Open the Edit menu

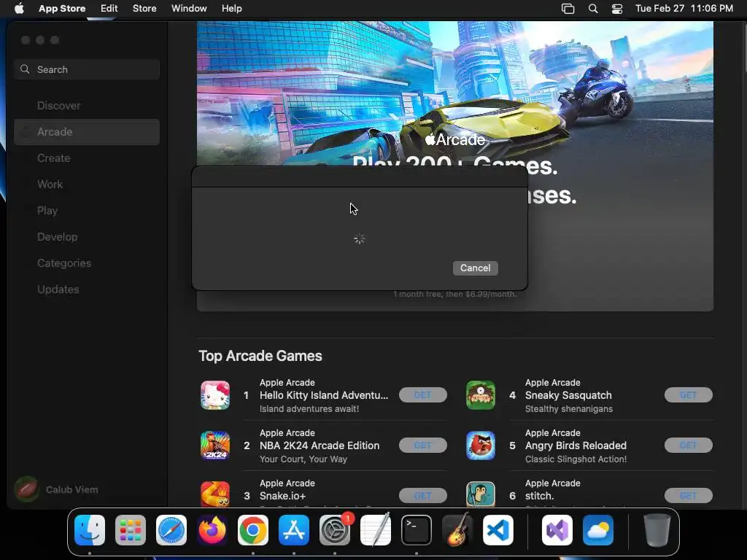(x=109, y=9)
